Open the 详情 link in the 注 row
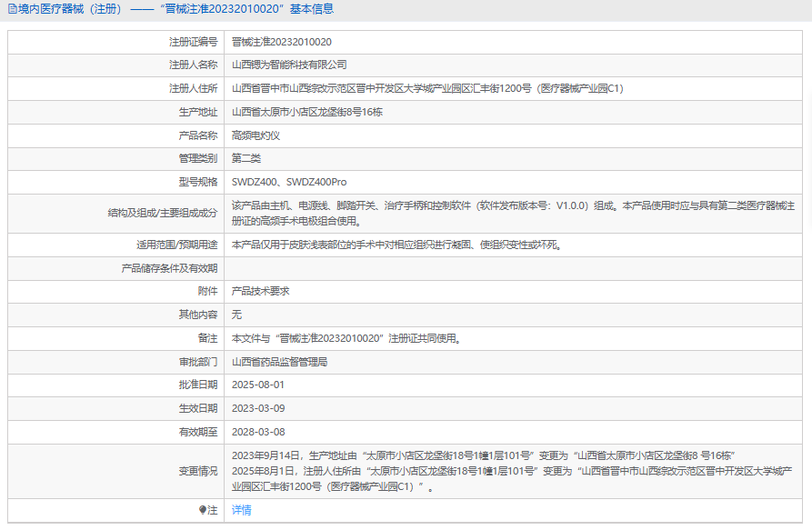The image size is (812, 530). coord(241,510)
